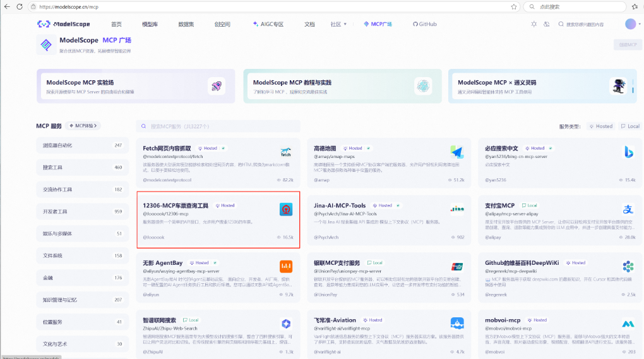Select the 文件系统 category
The width and height of the screenshot is (644, 359).
(x=82, y=256)
